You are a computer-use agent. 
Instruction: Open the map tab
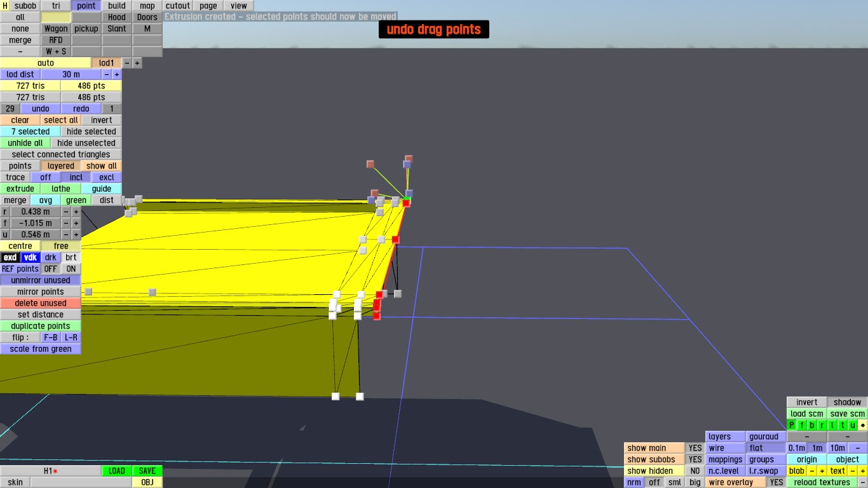coord(147,6)
